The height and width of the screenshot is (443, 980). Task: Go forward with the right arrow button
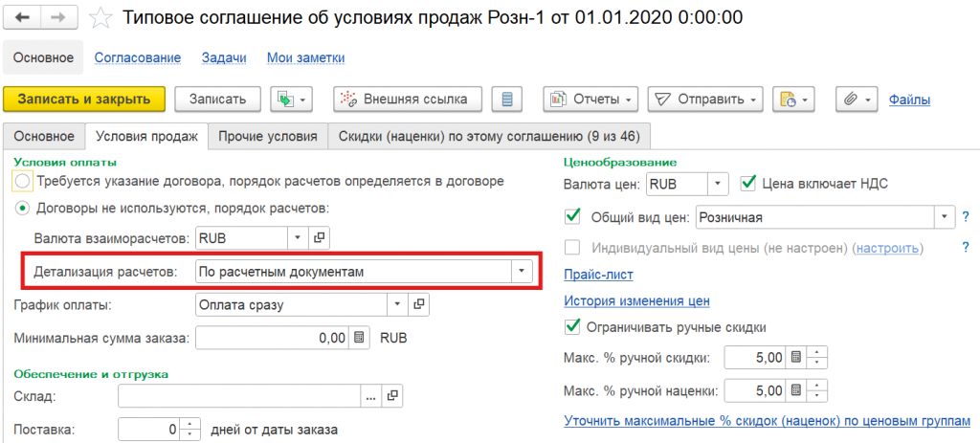click(x=60, y=17)
